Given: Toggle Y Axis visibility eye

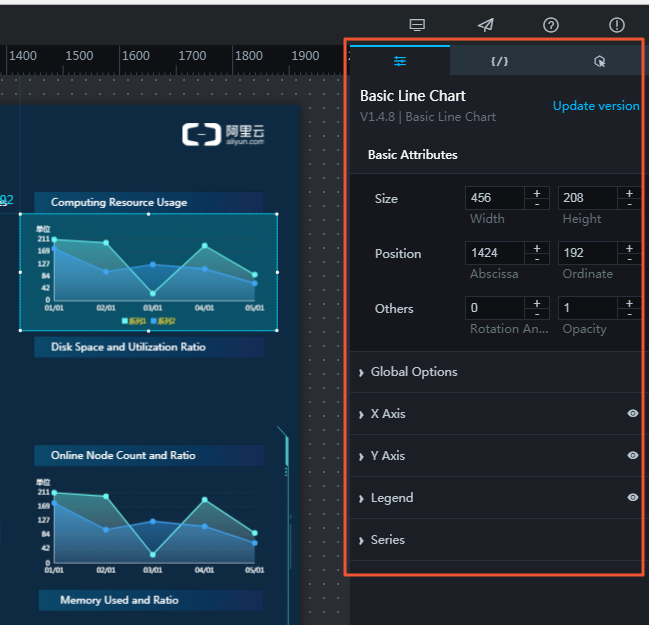Looking at the screenshot, I should [x=632, y=455].
